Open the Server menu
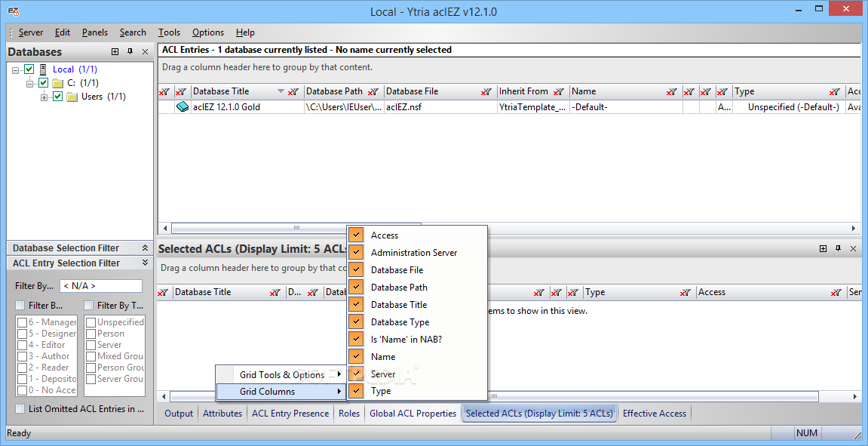 [x=30, y=32]
